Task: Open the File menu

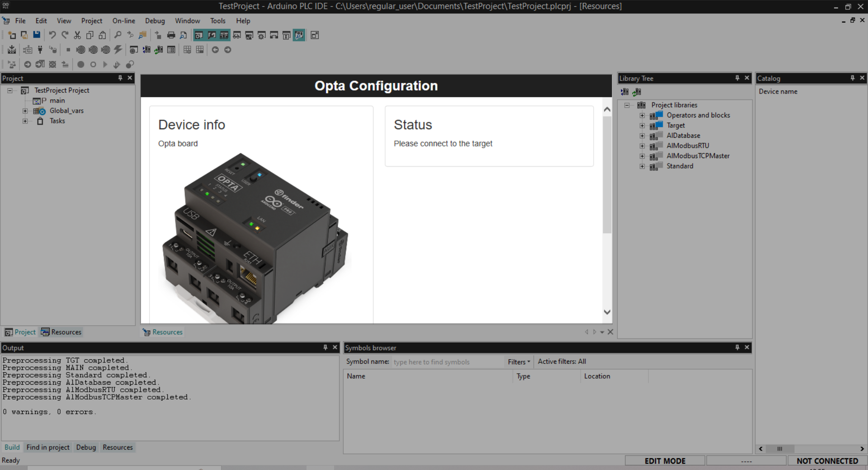Action: [20, 21]
